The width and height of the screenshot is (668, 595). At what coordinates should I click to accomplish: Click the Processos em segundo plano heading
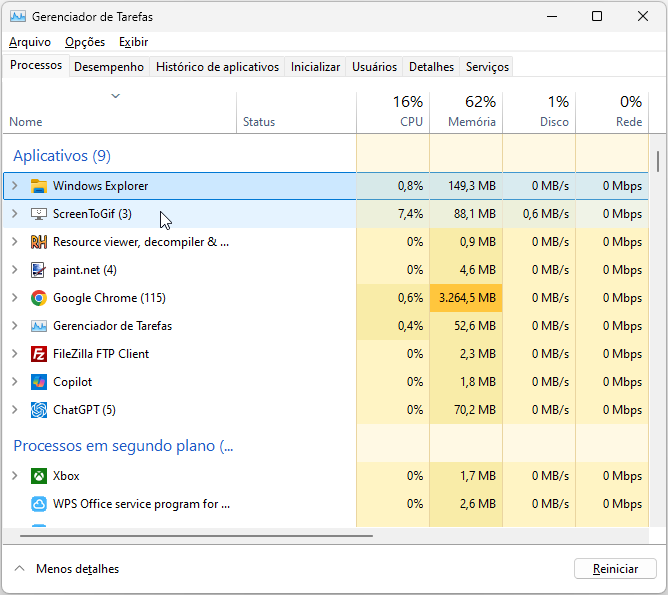pyautogui.click(x=124, y=446)
